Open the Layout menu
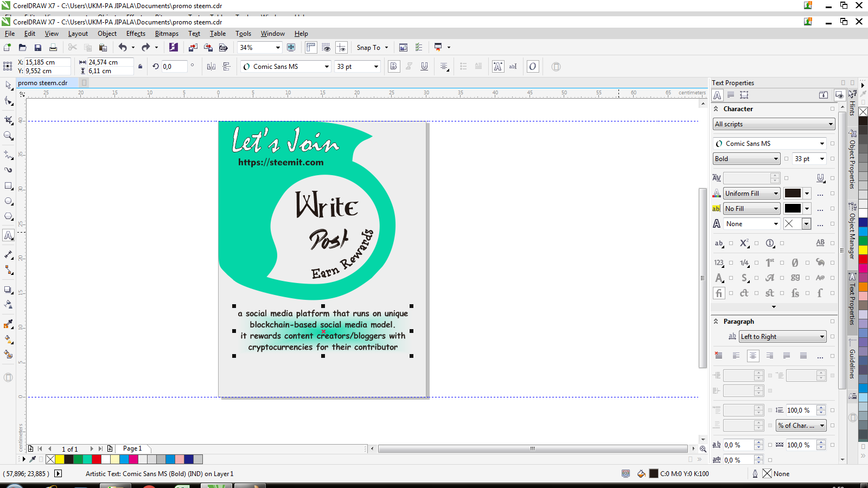This screenshot has width=868, height=488. coord(78,34)
